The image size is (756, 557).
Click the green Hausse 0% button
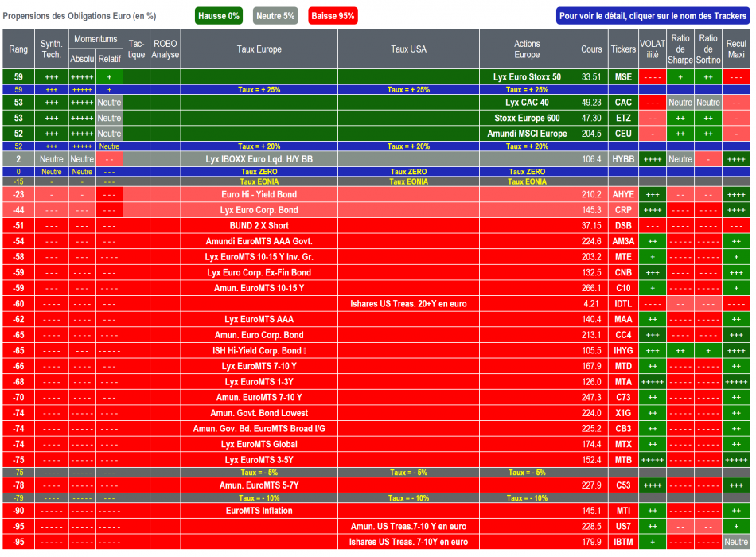pyautogui.click(x=218, y=16)
